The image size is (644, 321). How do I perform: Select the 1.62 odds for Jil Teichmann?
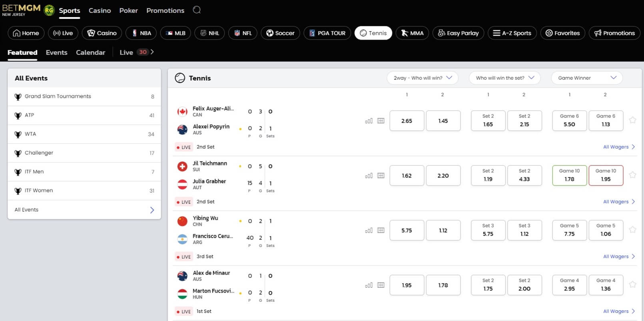coord(407,175)
